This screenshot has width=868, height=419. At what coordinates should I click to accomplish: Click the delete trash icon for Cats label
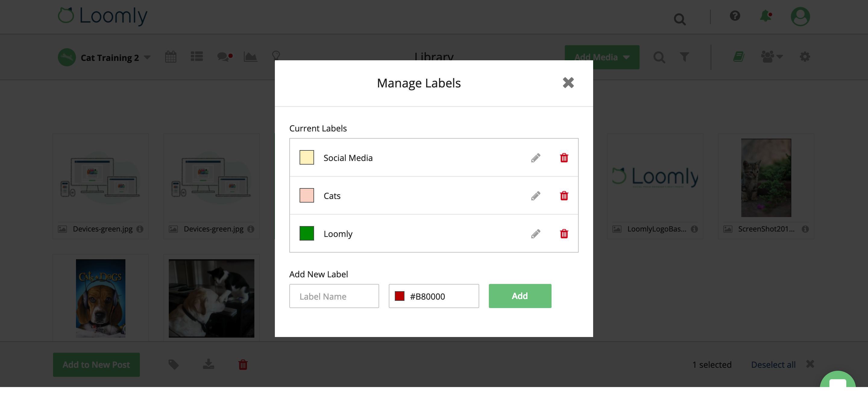[564, 195]
